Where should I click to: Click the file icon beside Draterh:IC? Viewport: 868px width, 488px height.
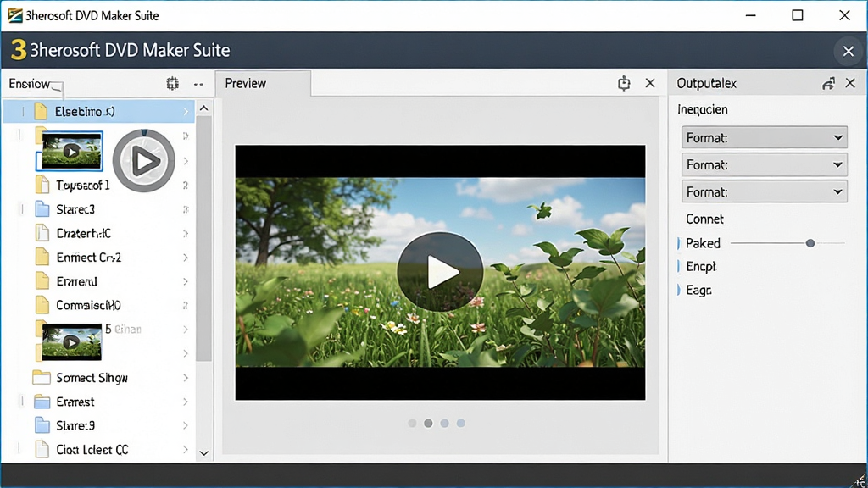pos(42,233)
